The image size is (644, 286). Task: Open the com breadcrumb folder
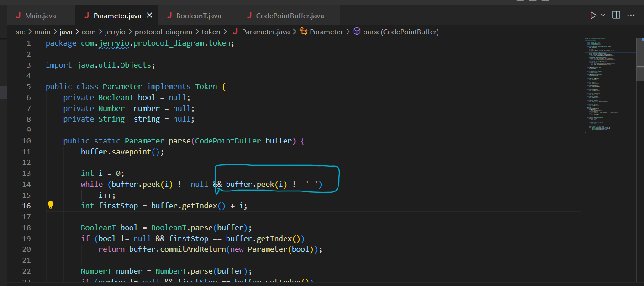(x=89, y=32)
